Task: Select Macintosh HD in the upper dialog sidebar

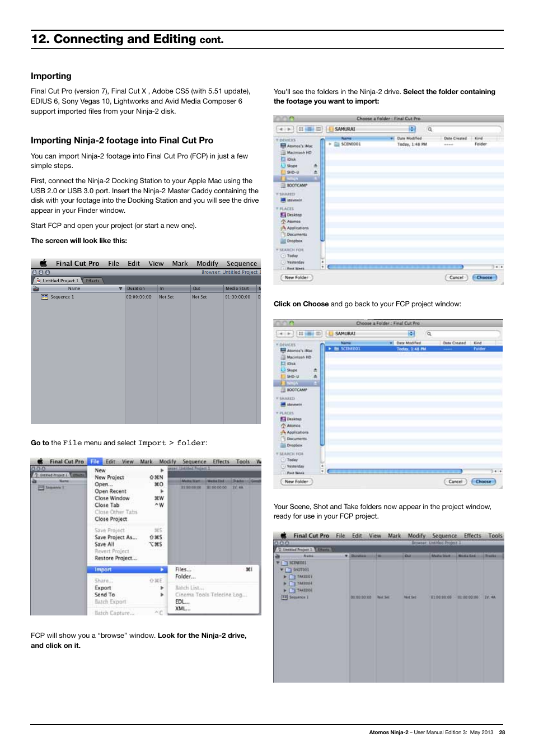Action: 296,152
